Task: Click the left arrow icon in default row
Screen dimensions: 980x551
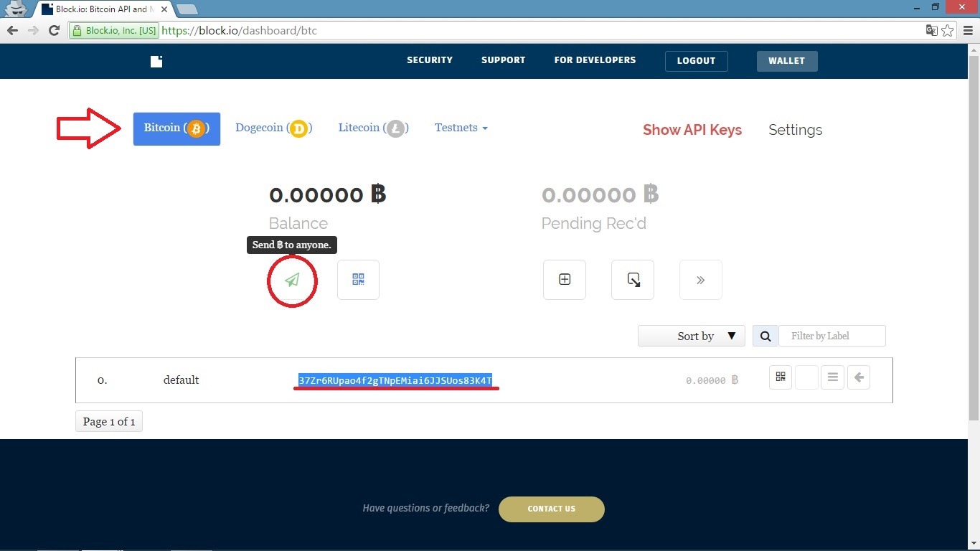Action: (x=859, y=377)
